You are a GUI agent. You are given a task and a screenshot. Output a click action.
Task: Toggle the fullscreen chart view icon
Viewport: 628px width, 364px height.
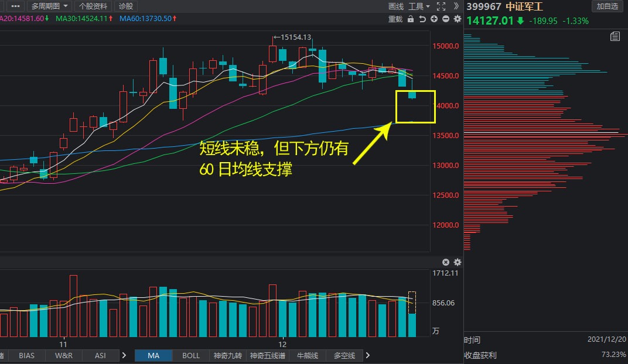pos(441,6)
